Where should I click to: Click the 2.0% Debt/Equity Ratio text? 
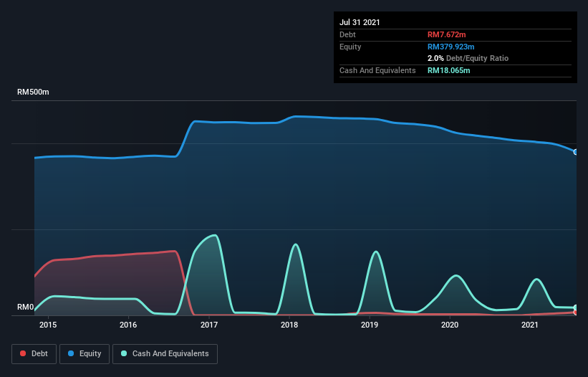468,59
